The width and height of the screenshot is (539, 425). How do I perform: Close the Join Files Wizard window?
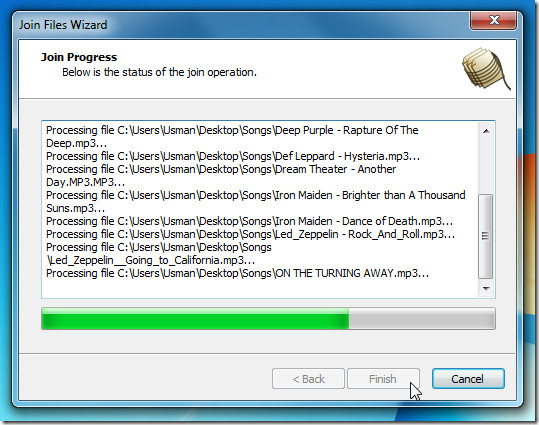(x=493, y=20)
